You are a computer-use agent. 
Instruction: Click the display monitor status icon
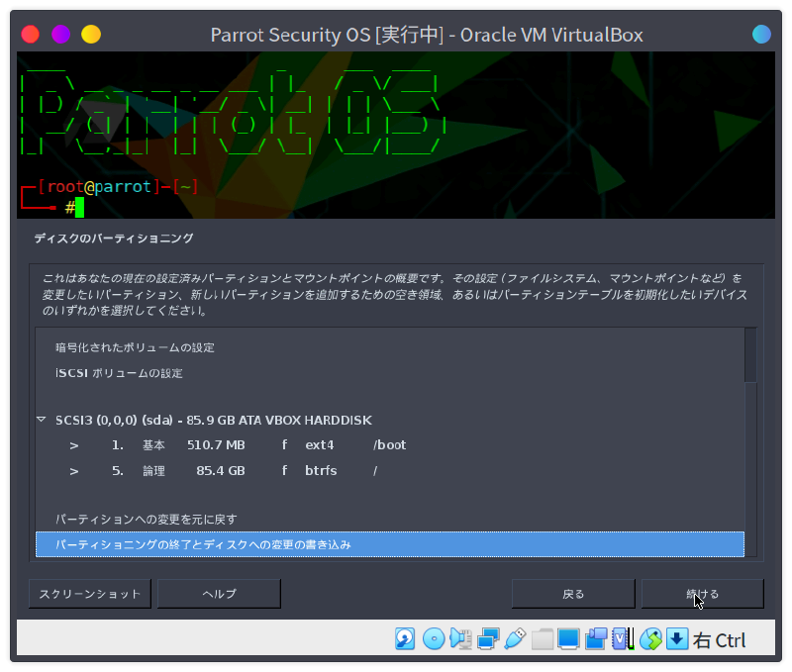tap(568, 639)
